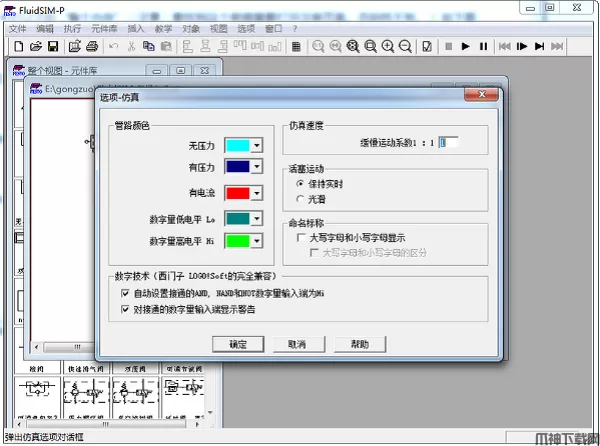Enable 大写字母和小写字母显示 checkbox
Viewport: 600px width, 446px height.
301,238
